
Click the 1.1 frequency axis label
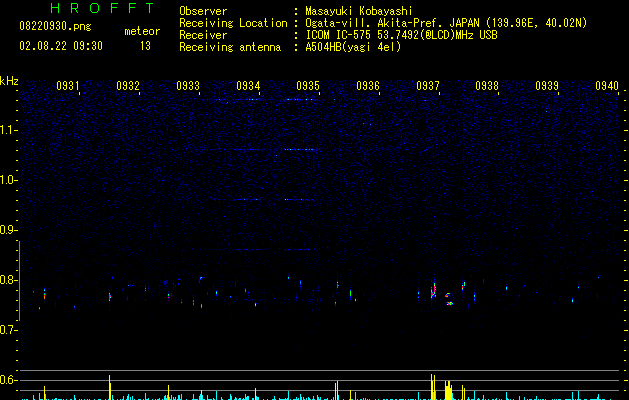(x=8, y=130)
